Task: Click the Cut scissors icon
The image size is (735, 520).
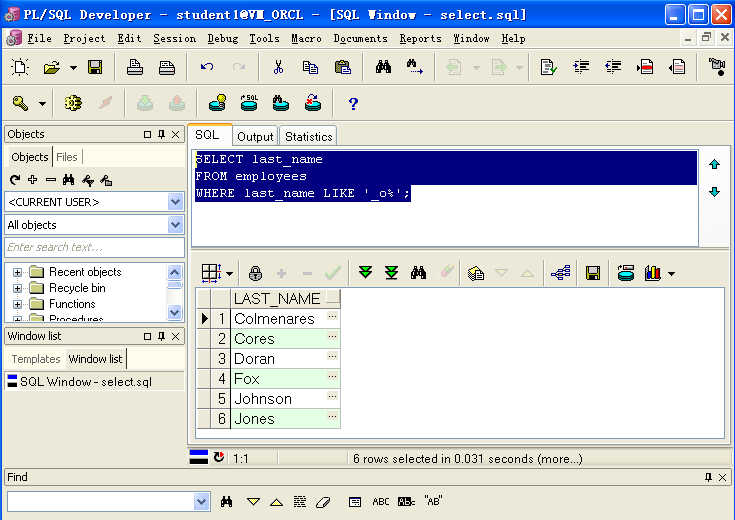Action: tap(278, 67)
